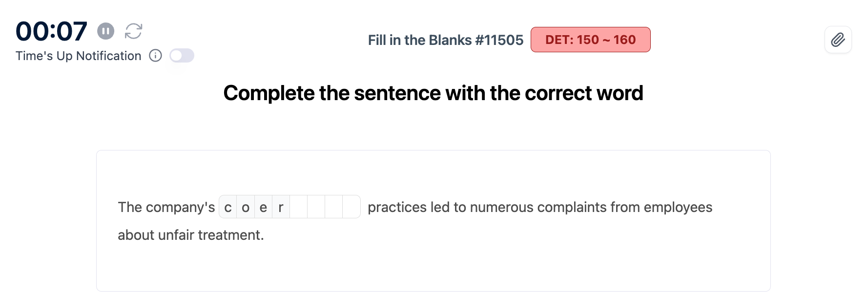Click the letter box containing 'o'
Image resolution: width=868 pixels, height=296 pixels.
pos(246,207)
